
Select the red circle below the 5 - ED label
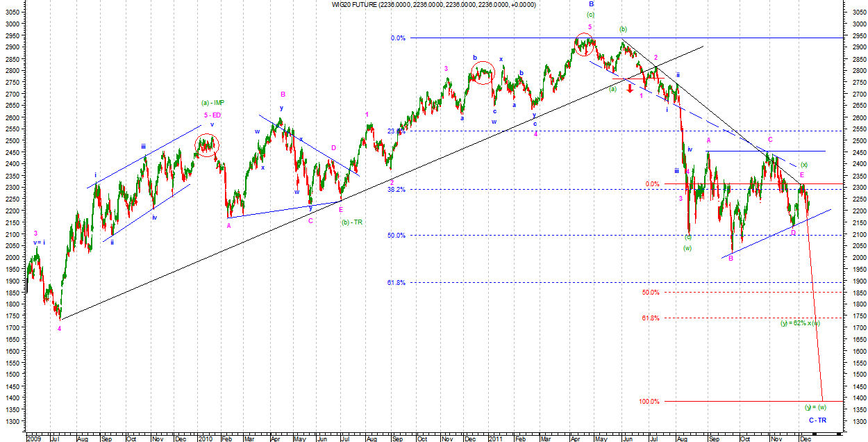pyautogui.click(x=208, y=145)
